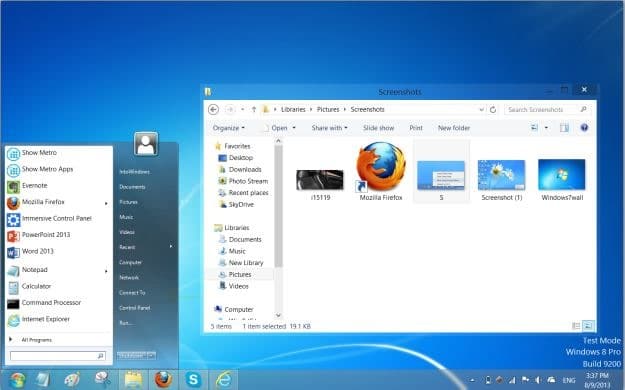This screenshot has width=625, height=390.
Task: Open the Share with dropdown
Action: tap(329, 128)
